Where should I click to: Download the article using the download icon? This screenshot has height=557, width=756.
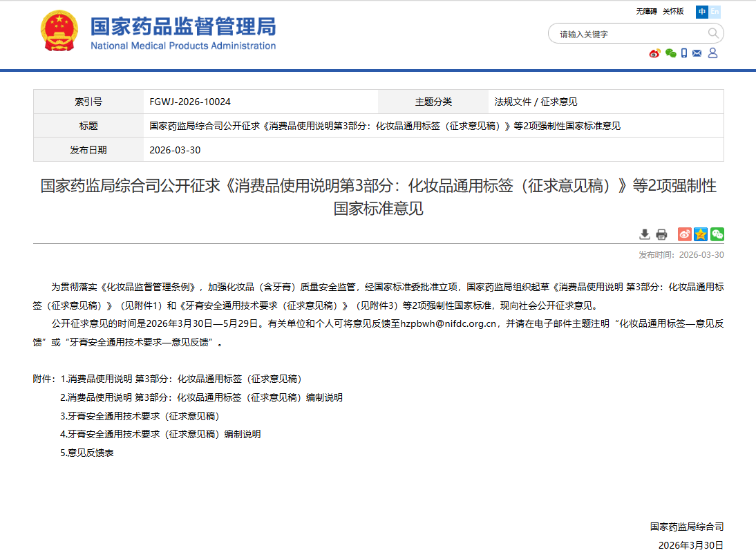[x=645, y=234]
